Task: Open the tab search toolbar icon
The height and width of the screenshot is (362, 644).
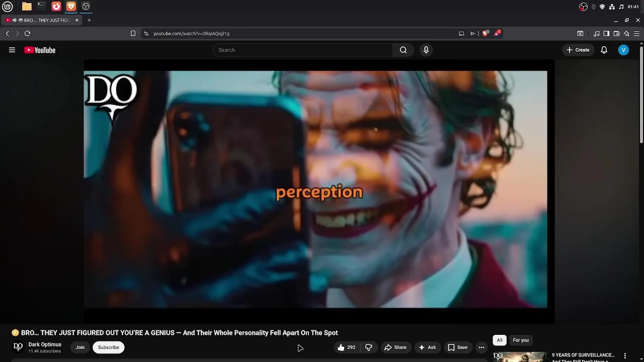Action: (x=580, y=34)
